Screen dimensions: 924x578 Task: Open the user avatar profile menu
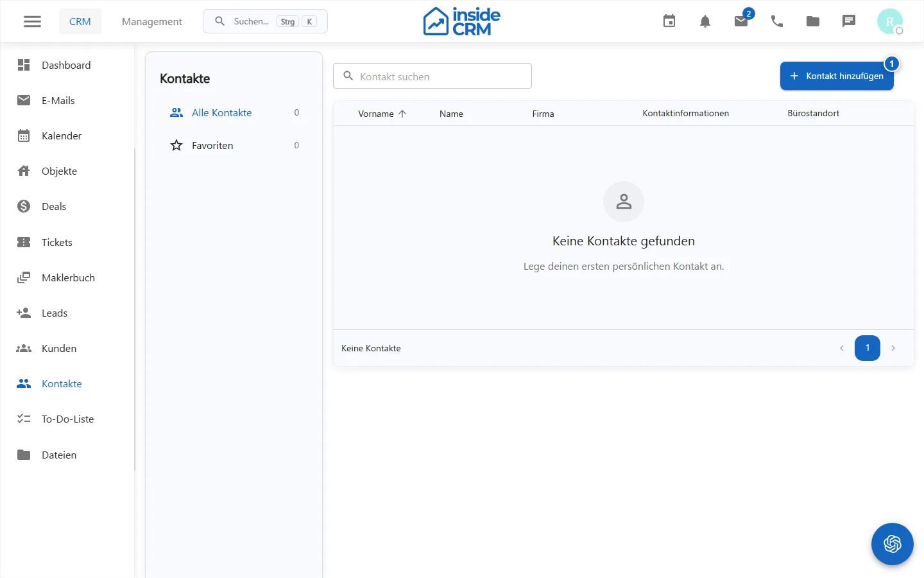[890, 21]
